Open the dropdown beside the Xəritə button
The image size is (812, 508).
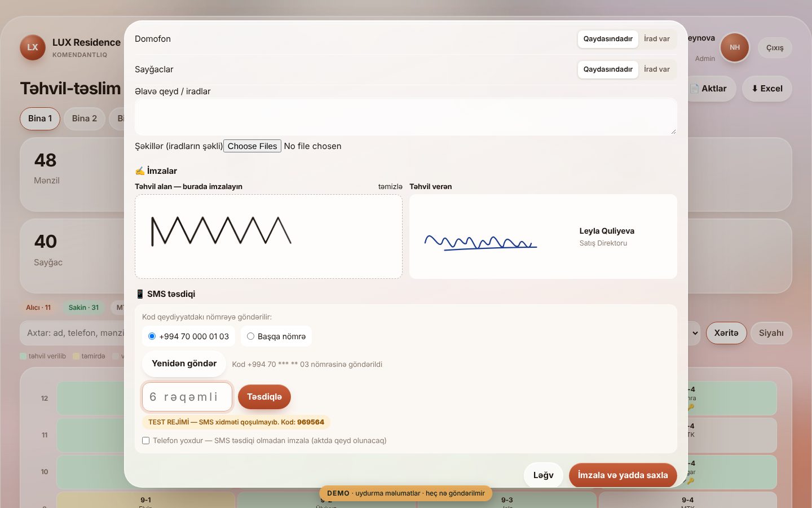click(x=695, y=333)
